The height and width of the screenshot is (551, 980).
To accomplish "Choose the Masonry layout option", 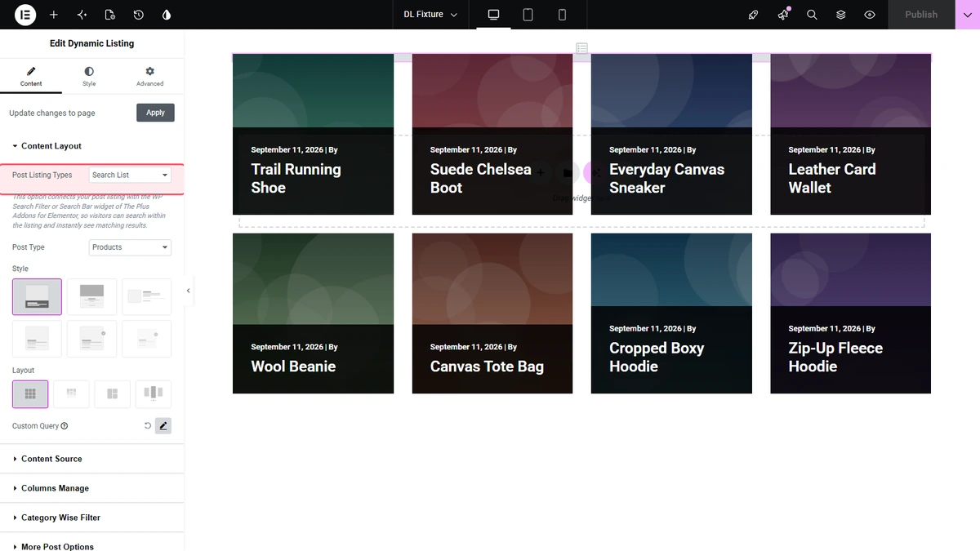I will [71, 394].
